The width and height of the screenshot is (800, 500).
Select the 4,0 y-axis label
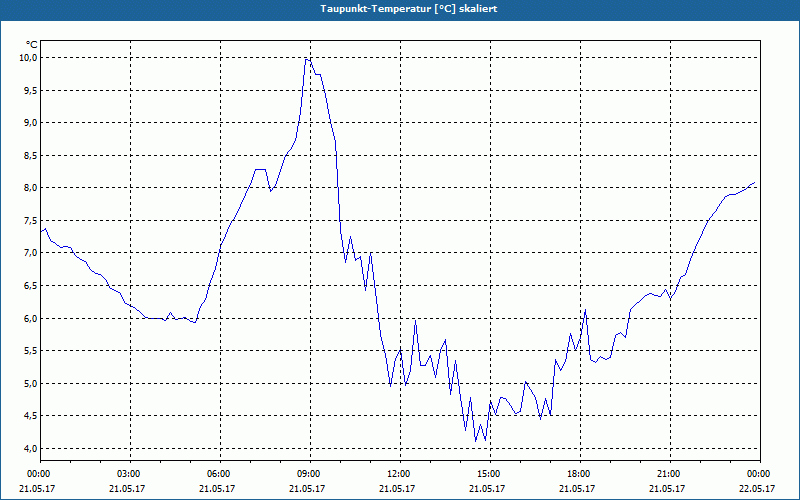[31, 448]
